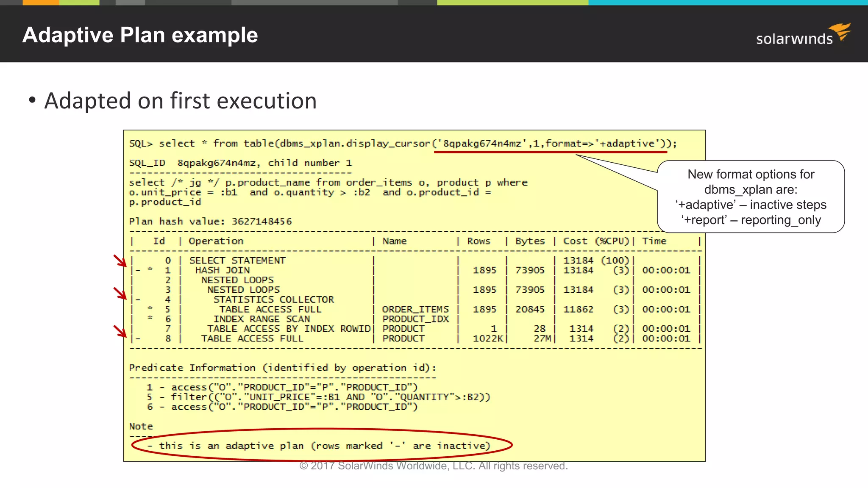Click the 'Plan hash value: 3627148456' line

point(210,222)
